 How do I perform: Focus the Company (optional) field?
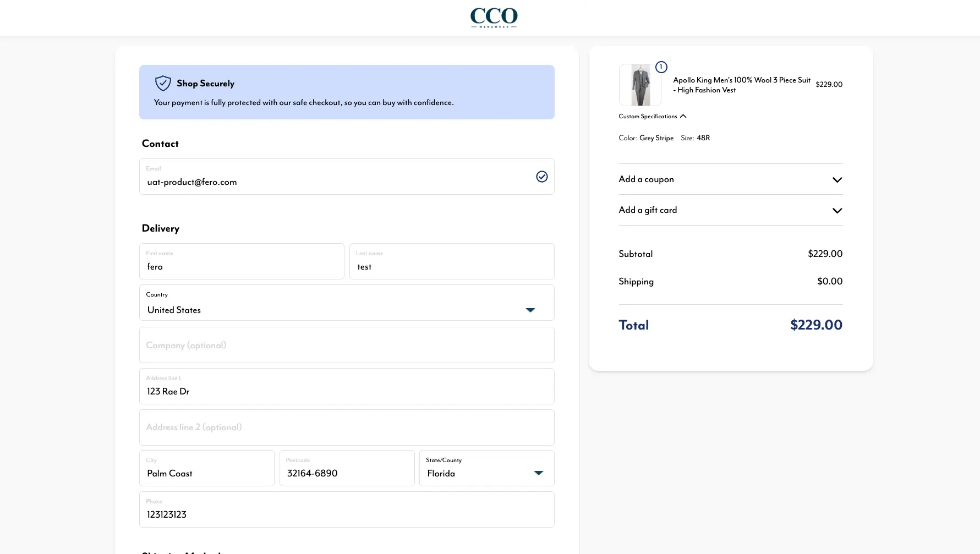[x=346, y=345]
